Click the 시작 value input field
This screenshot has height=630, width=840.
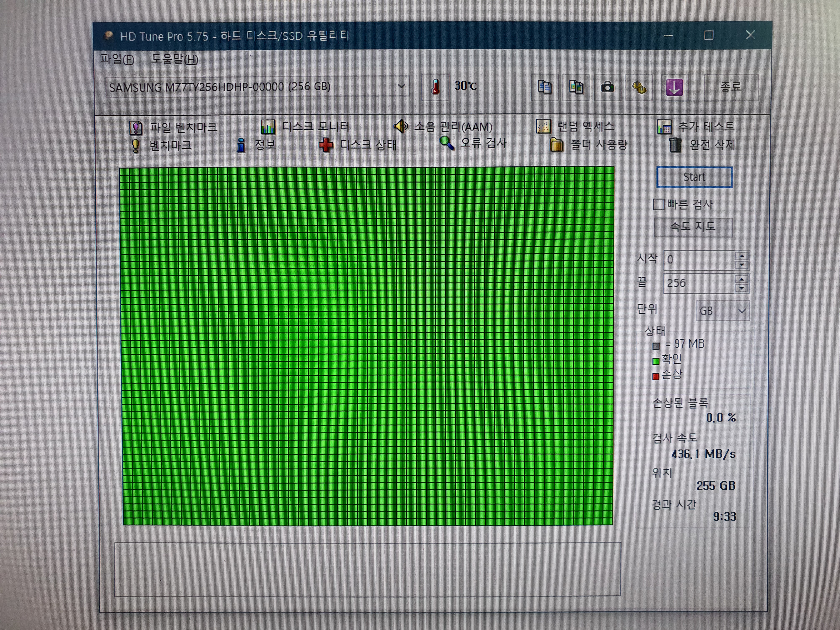click(700, 260)
